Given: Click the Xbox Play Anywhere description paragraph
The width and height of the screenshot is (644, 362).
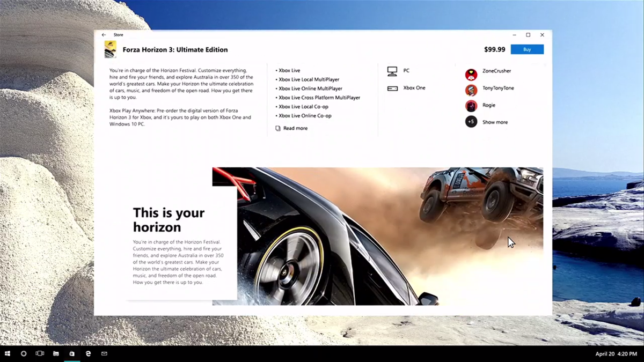Looking at the screenshot, I should pyautogui.click(x=180, y=116).
